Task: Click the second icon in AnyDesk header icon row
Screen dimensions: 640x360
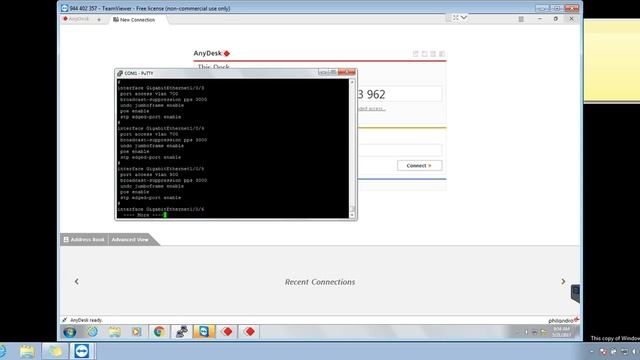Action: [424, 54]
